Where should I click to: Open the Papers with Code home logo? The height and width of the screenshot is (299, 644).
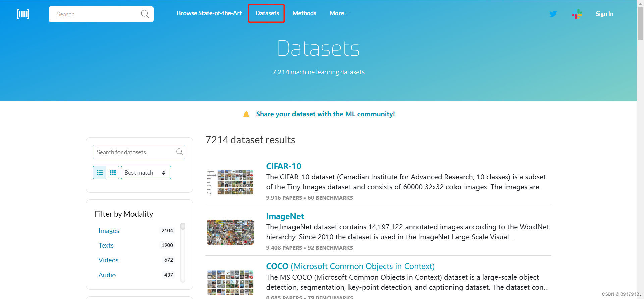click(23, 14)
